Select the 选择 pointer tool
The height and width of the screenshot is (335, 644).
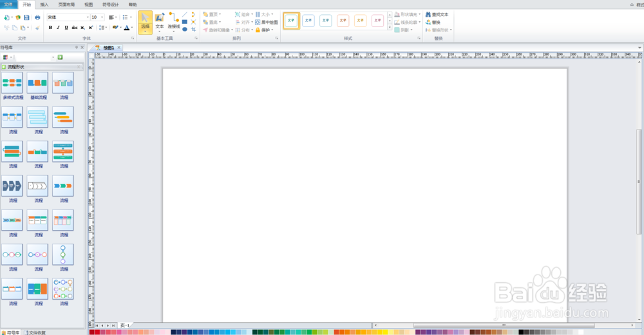(146, 23)
